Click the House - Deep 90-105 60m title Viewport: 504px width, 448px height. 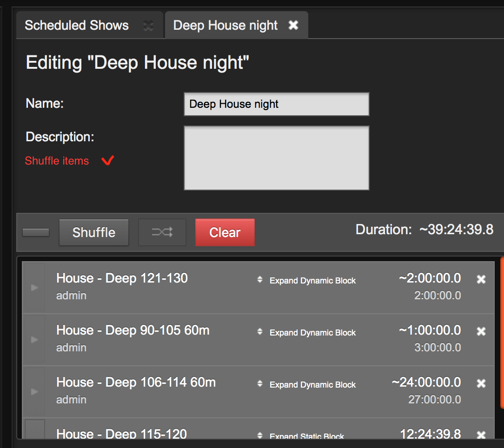point(133,330)
